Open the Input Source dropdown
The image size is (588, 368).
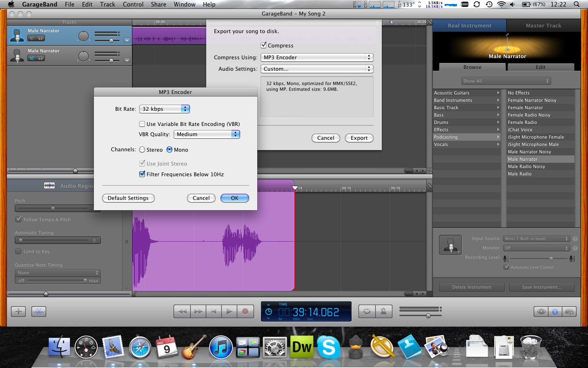[536, 239]
